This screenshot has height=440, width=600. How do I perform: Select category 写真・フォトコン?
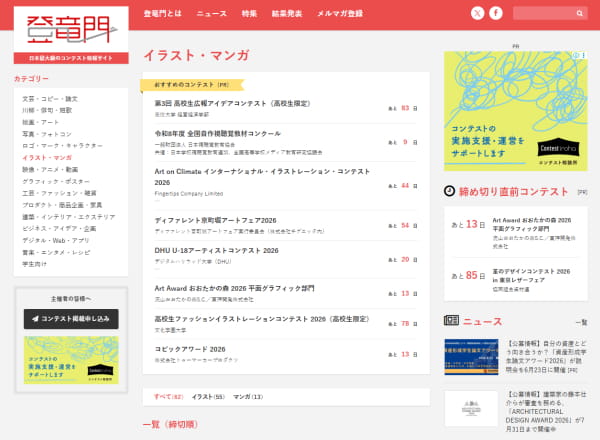coord(47,134)
